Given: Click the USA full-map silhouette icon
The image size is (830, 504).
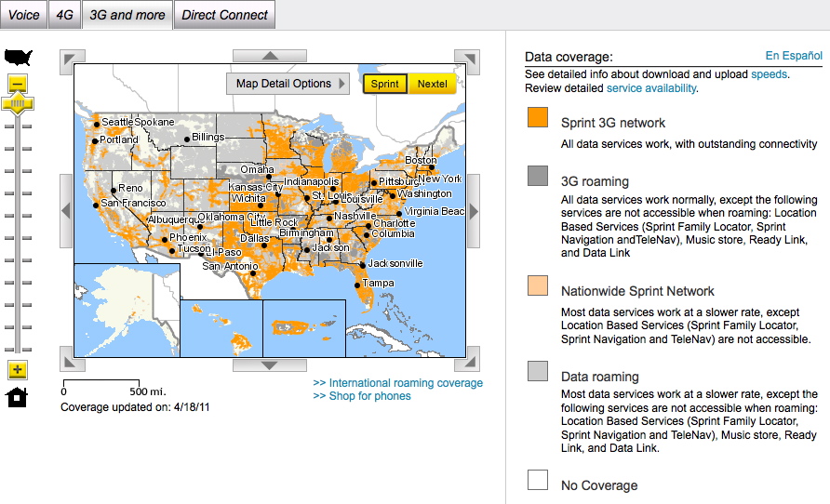Looking at the screenshot, I should [18, 57].
